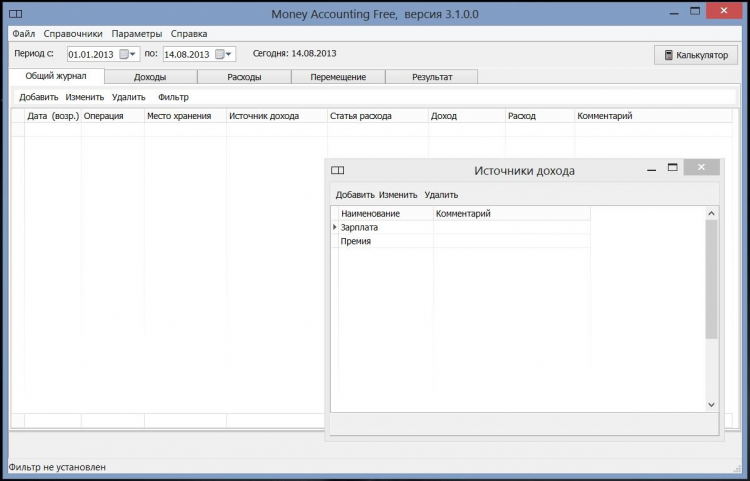Open the Справочники menu
The width and height of the screenshot is (750, 481).
coord(73,34)
